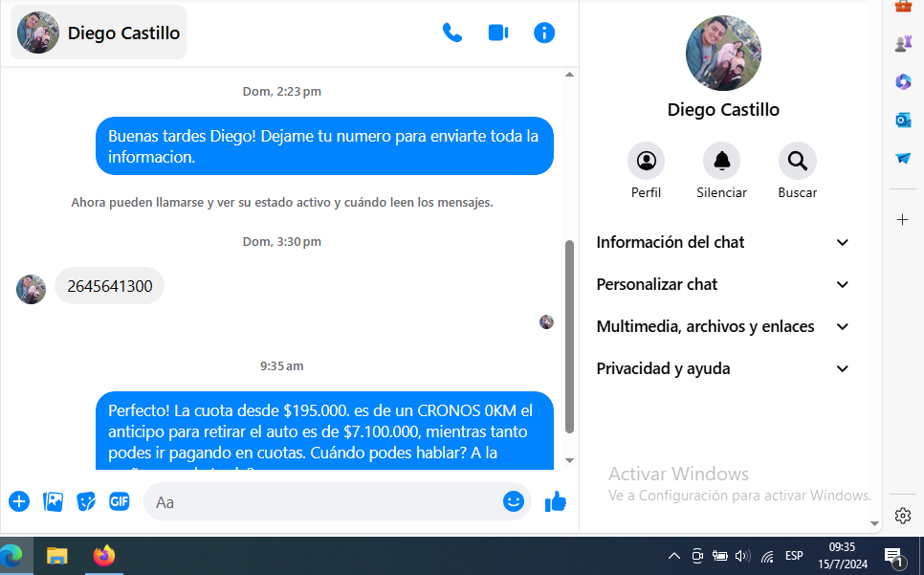Send a thumbs-up like
This screenshot has height=575, width=924.
click(556, 501)
